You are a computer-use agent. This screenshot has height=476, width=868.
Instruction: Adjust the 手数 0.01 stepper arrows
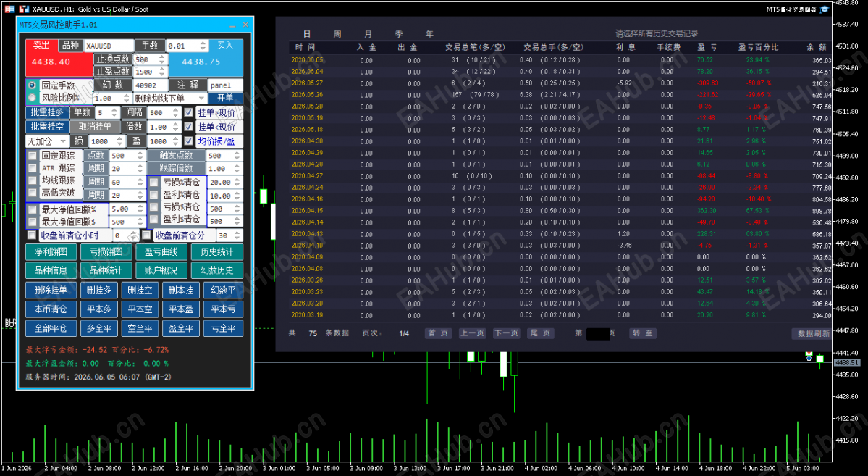point(203,46)
